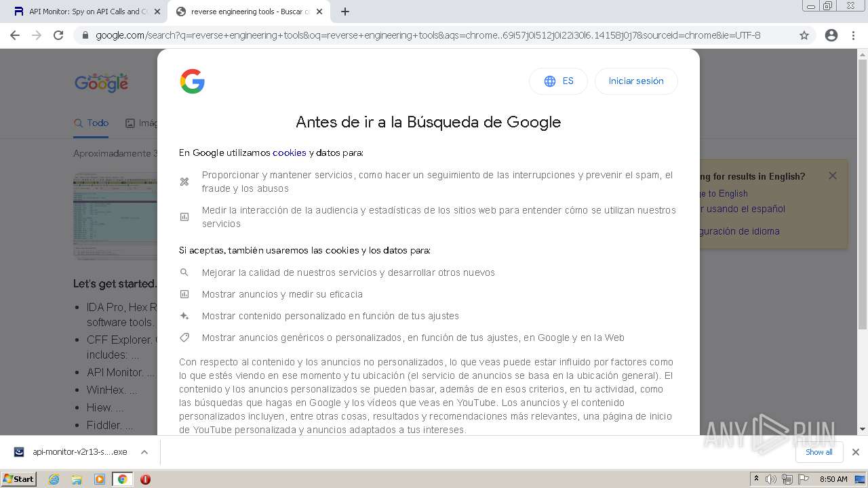868x488 pixels.
Task: Close the API Monitor tab
Action: 157,12
